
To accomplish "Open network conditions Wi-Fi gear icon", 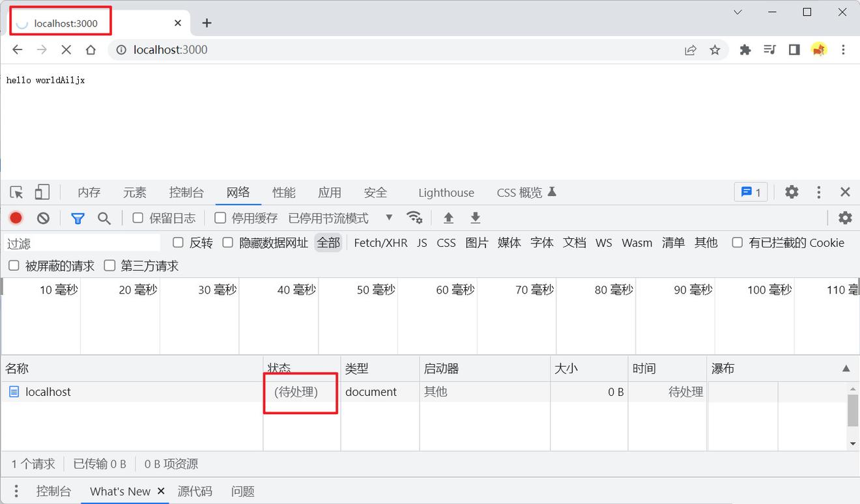I will tap(414, 217).
